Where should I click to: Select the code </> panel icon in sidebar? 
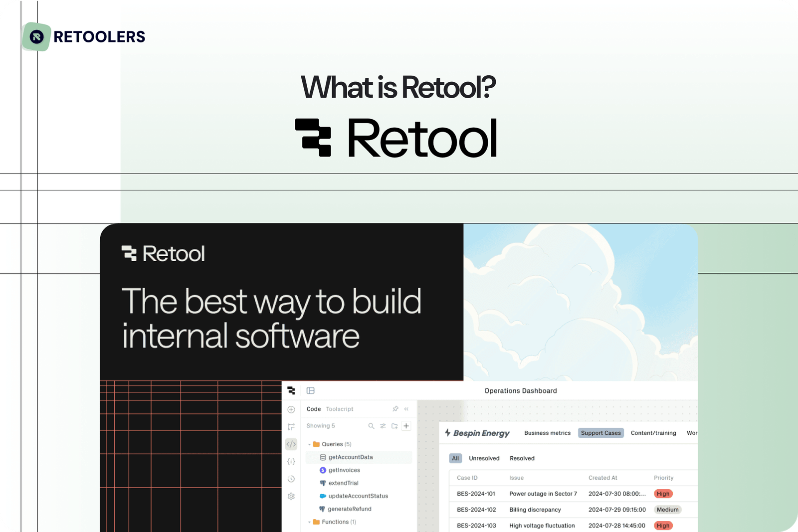[291, 444]
